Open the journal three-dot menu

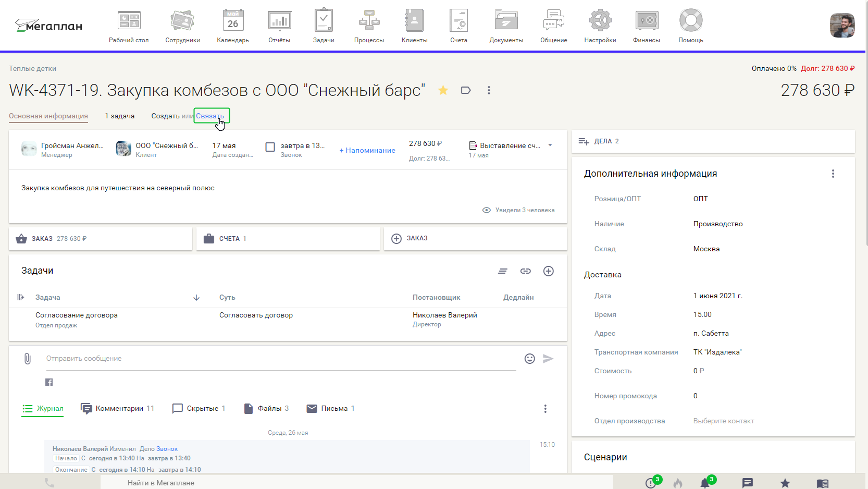[x=545, y=409]
